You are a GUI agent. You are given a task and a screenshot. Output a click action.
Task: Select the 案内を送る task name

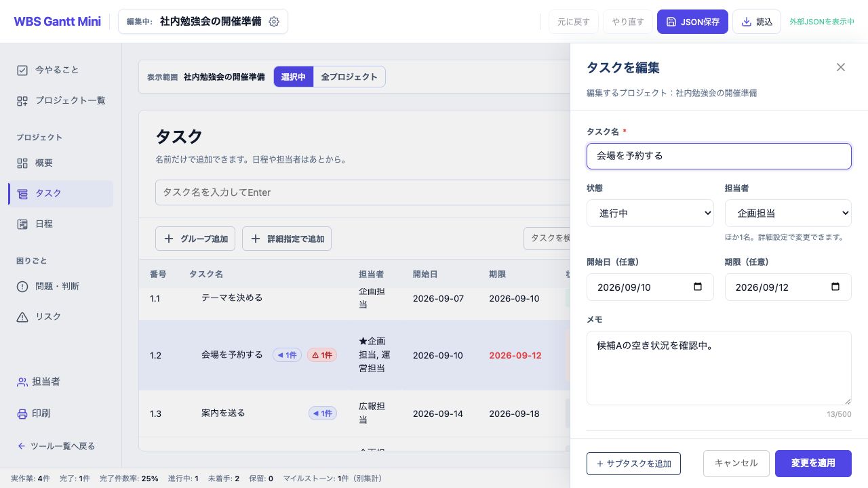(x=223, y=413)
